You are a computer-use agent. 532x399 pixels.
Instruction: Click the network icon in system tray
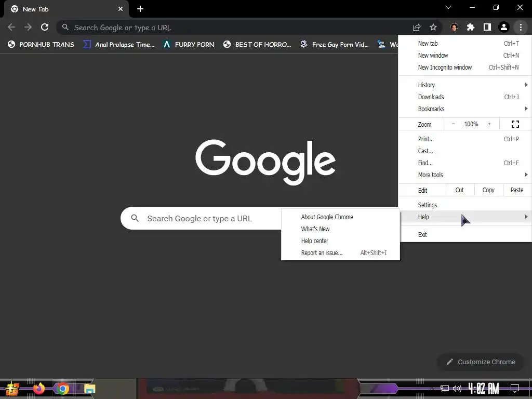coord(445,389)
